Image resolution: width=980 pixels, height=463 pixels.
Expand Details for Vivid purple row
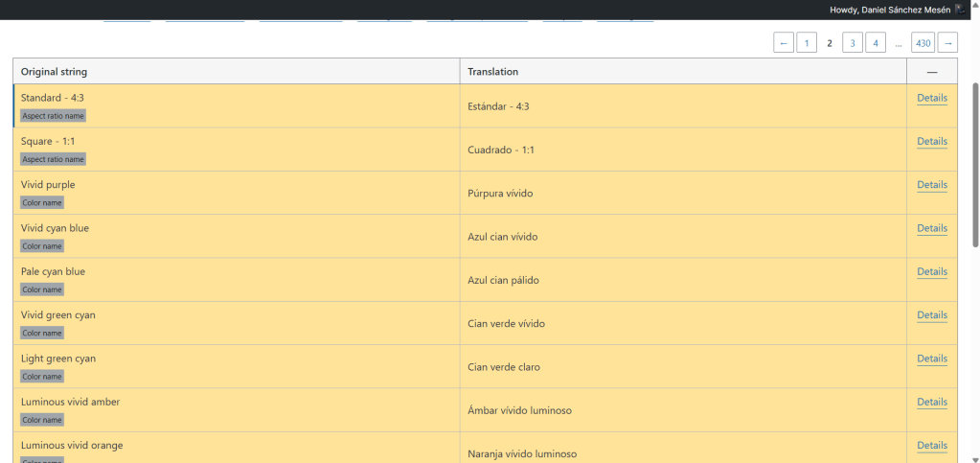tap(931, 185)
